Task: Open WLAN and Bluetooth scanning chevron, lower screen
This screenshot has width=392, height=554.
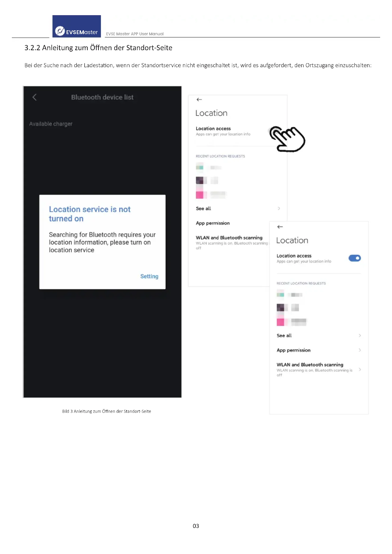Action: tap(360, 369)
